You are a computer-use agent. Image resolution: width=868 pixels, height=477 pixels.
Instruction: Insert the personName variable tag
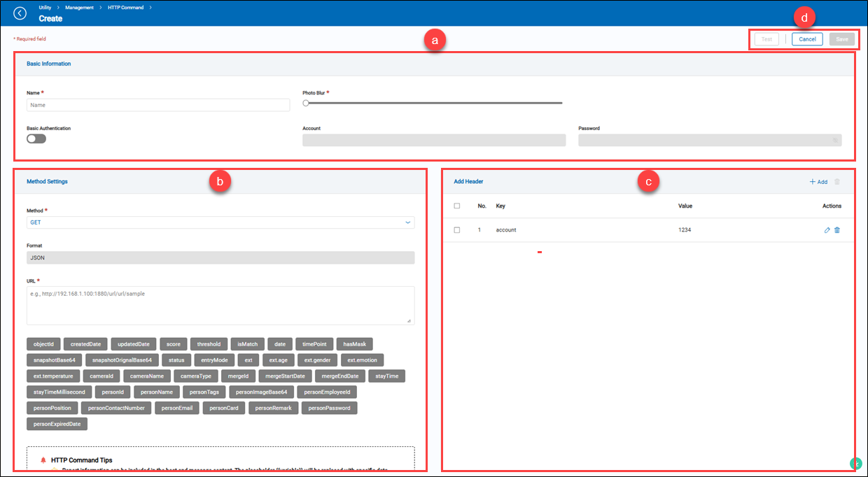[156, 392]
